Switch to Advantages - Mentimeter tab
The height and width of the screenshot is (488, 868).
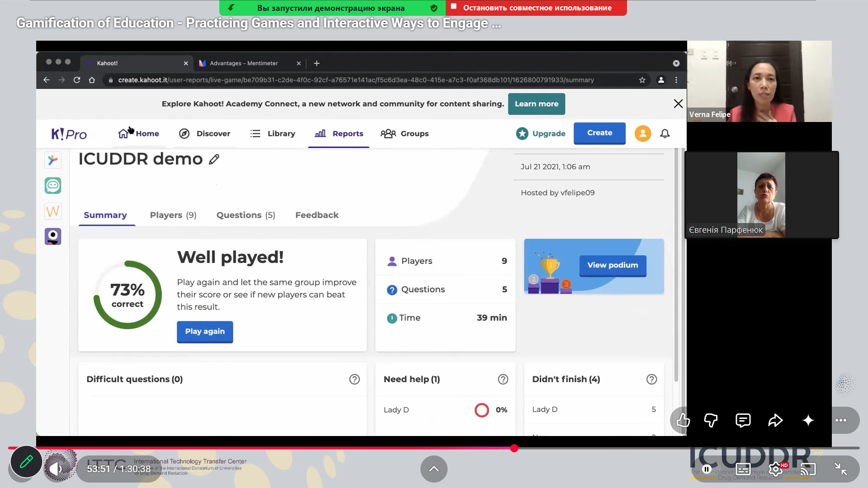244,63
